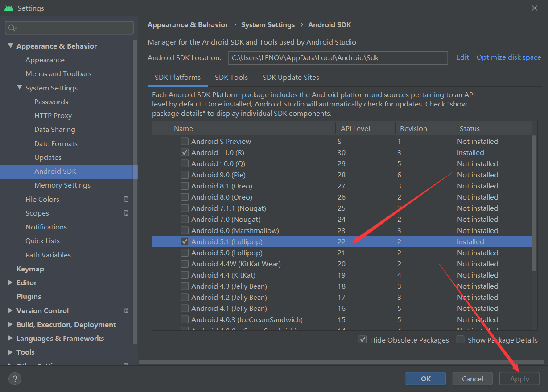This screenshot has width=548, height=392.
Task: Sort table by Revision column header
Action: click(x=425, y=129)
